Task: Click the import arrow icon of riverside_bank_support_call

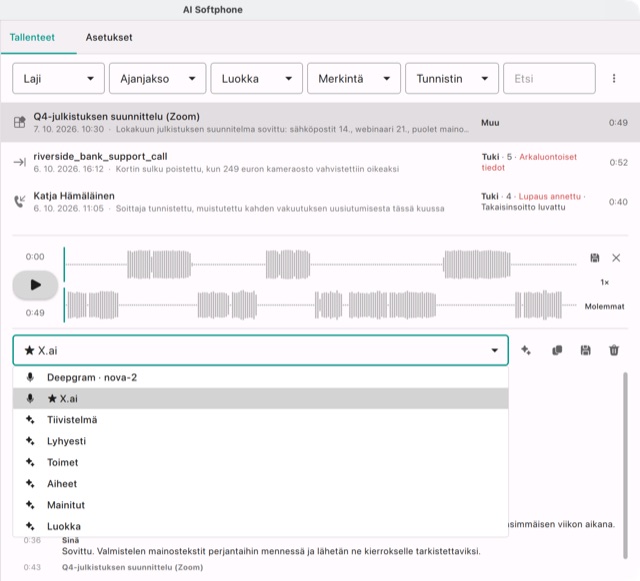Action: 20,162
